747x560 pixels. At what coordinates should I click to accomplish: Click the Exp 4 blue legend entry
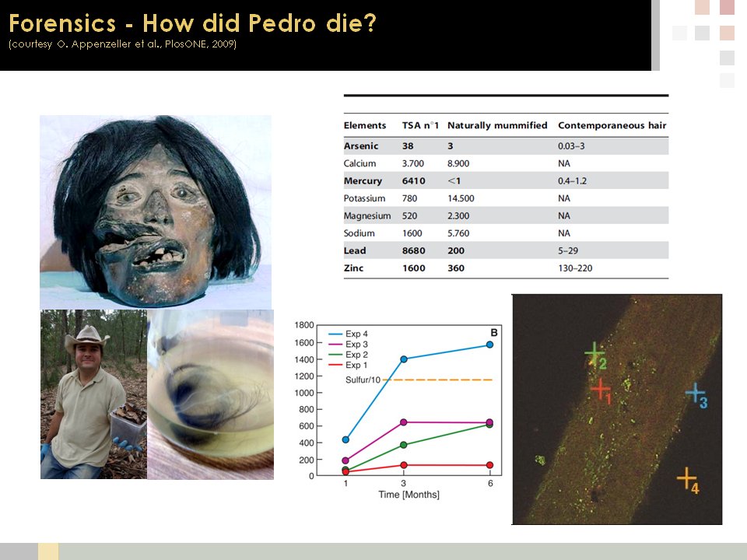(355, 334)
